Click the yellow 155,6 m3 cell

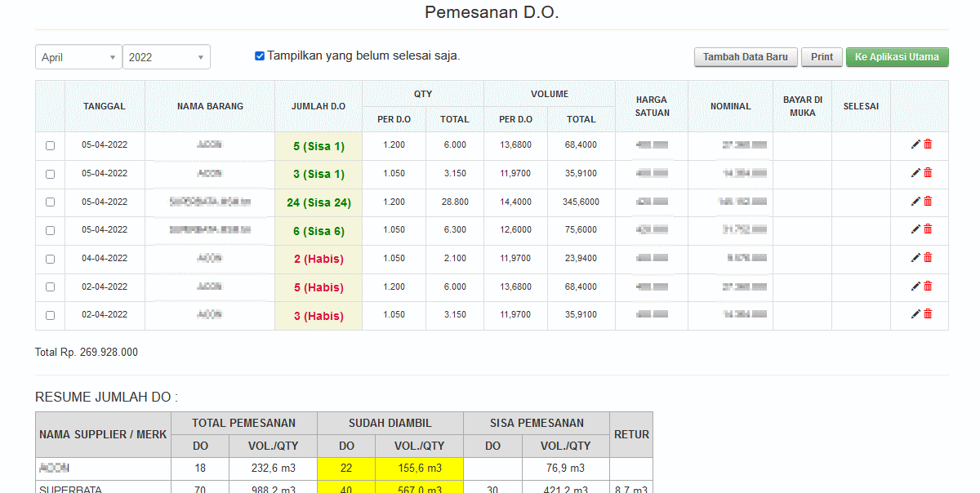[x=419, y=469]
